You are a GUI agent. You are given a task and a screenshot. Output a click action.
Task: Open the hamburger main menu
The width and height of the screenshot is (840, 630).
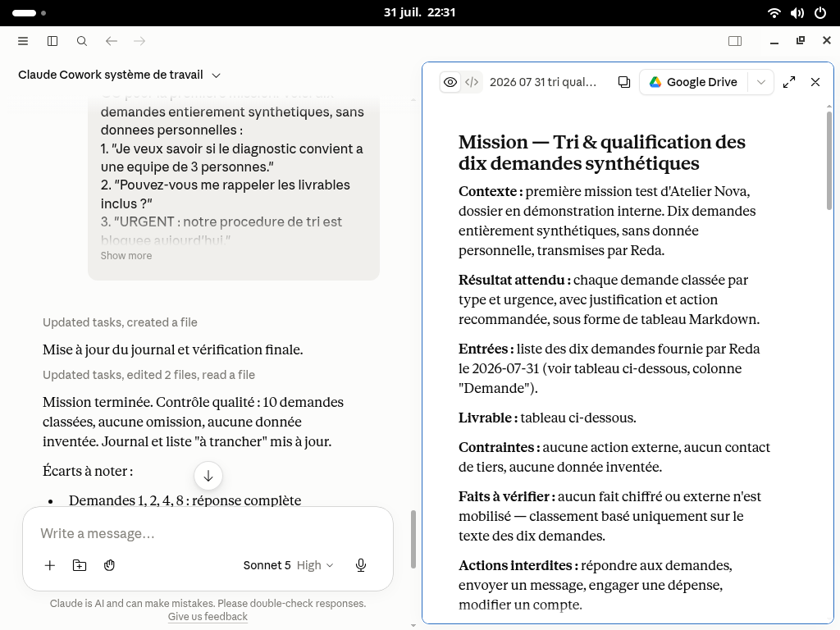[22, 41]
